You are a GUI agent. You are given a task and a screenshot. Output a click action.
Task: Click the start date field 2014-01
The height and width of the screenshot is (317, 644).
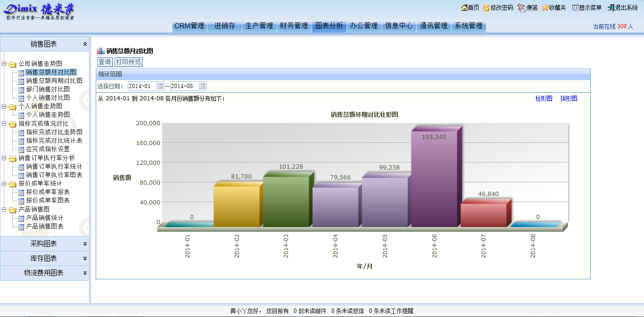(141, 86)
